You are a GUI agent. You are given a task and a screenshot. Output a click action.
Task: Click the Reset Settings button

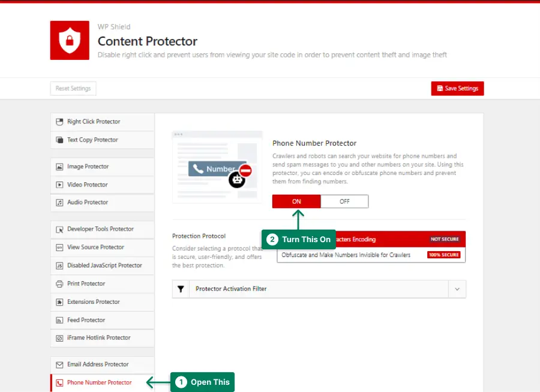point(73,89)
